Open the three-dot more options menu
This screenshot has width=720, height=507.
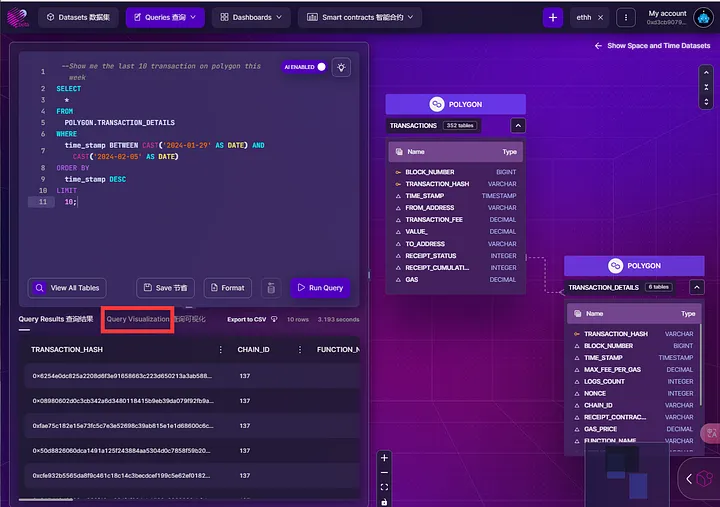(x=626, y=18)
